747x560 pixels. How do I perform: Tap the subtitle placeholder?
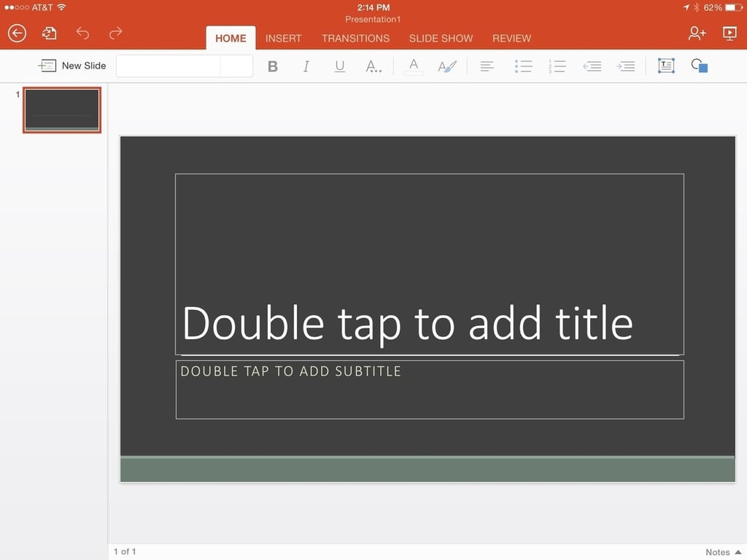pos(430,389)
